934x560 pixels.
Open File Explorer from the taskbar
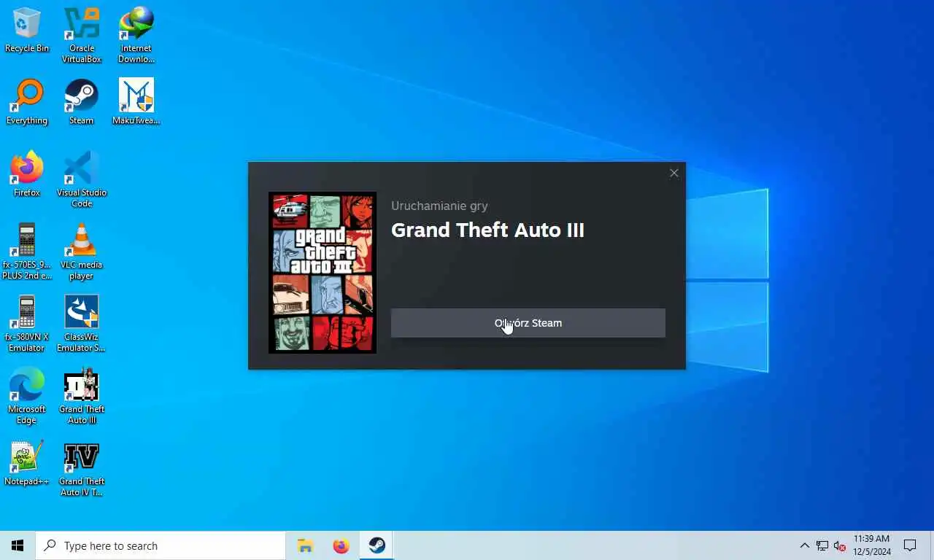(305, 545)
